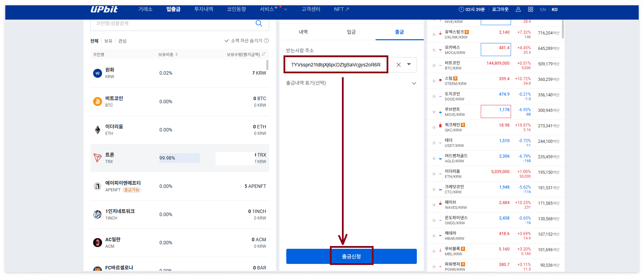Click the 로그아웃 link
Viewport: 644px width, 277px height.
(500, 9)
